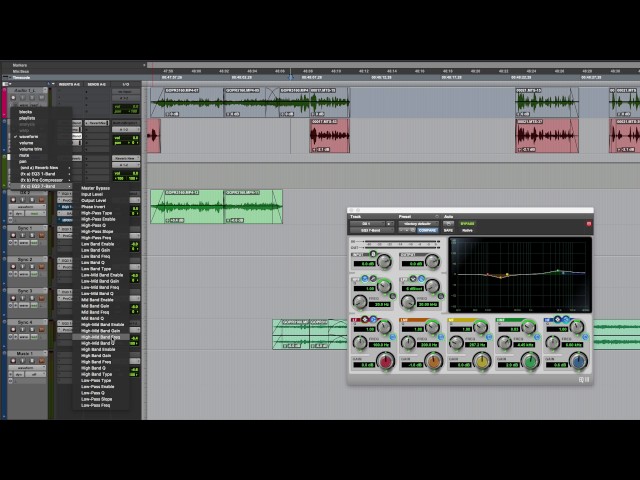Mute the DX 2 track

pyautogui.click(x=41, y=200)
